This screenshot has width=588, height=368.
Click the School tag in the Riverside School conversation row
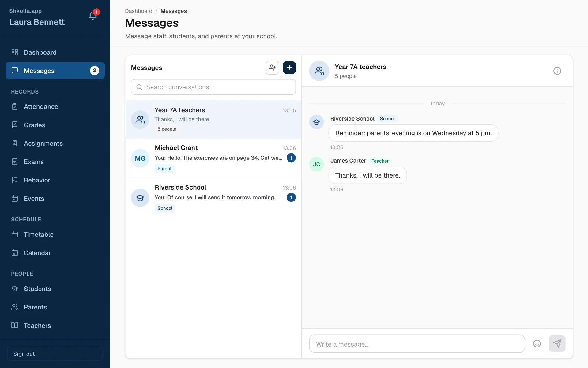(x=165, y=208)
